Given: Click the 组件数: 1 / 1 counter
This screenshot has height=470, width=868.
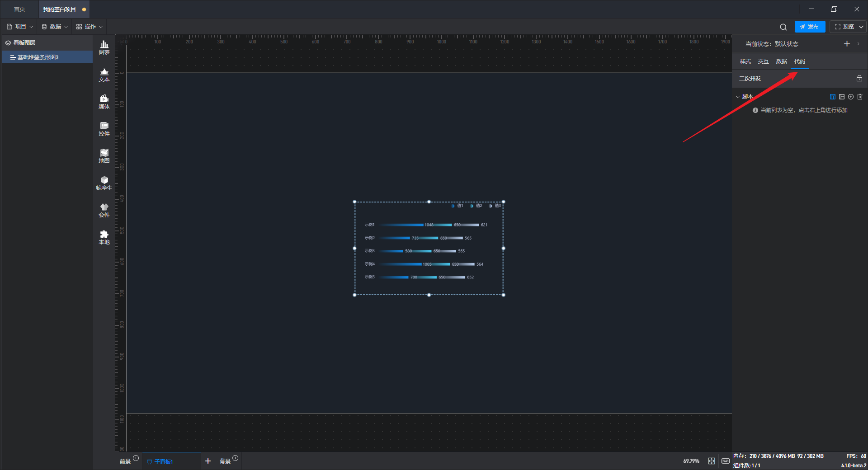Looking at the screenshot, I should coord(746,465).
